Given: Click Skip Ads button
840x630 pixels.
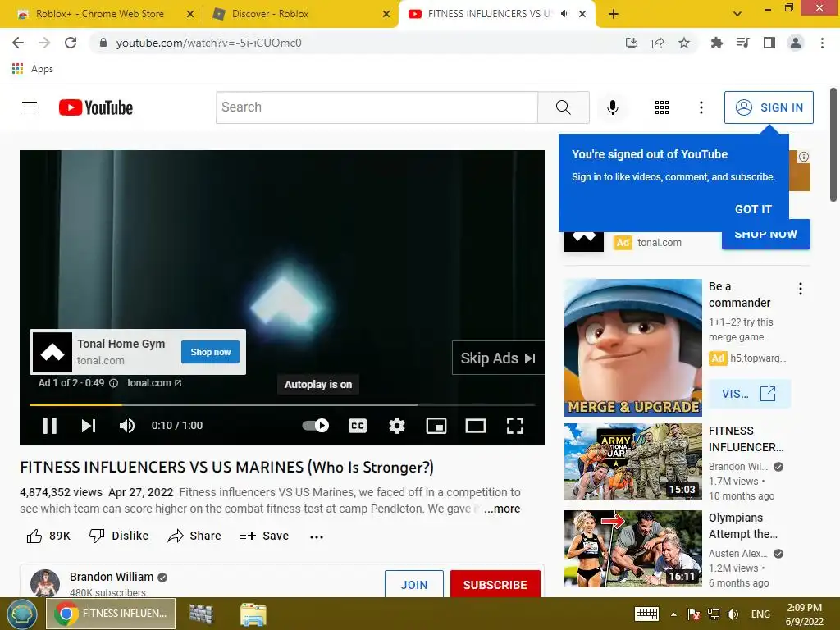Looking at the screenshot, I should (498, 358).
